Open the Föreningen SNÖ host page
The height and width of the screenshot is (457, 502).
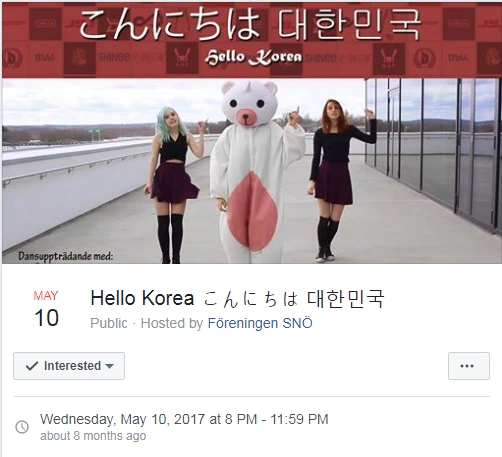point(260,323)
